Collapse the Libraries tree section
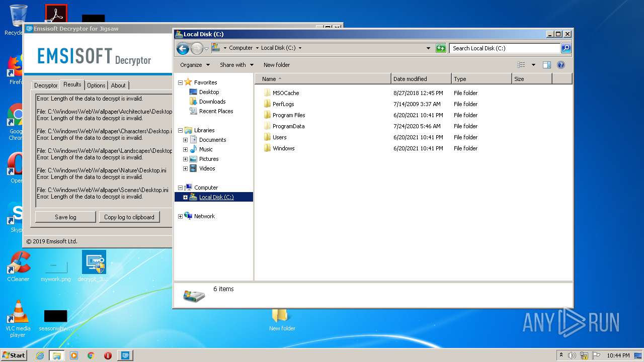Screen dimensions: 644x362 pos(180,130)
